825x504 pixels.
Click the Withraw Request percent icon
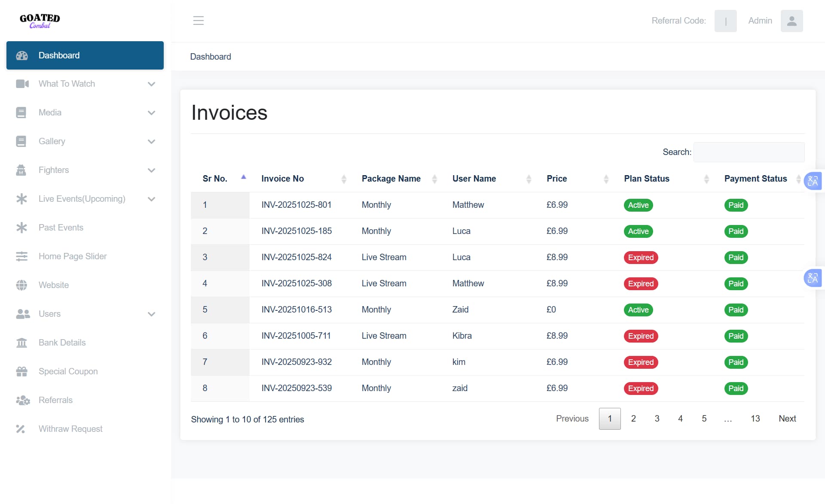[x=21, y=429]
